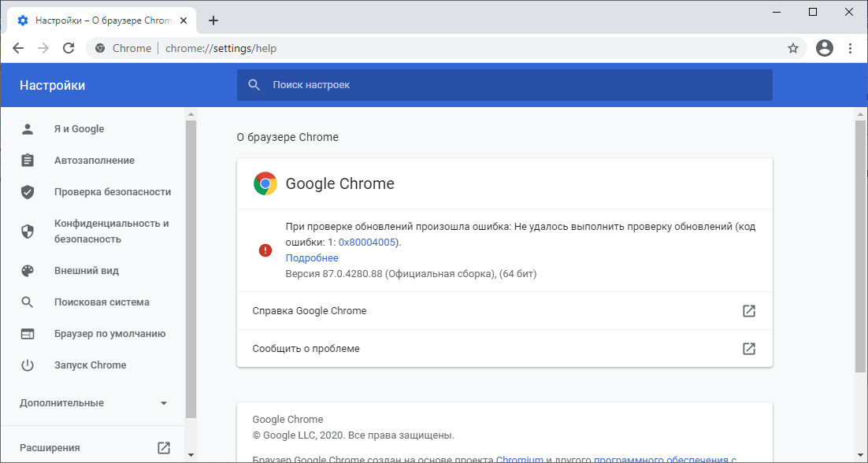The image size is (868, 463).
Task: Click the Подробнее link
Action: (x=312, y=258)
